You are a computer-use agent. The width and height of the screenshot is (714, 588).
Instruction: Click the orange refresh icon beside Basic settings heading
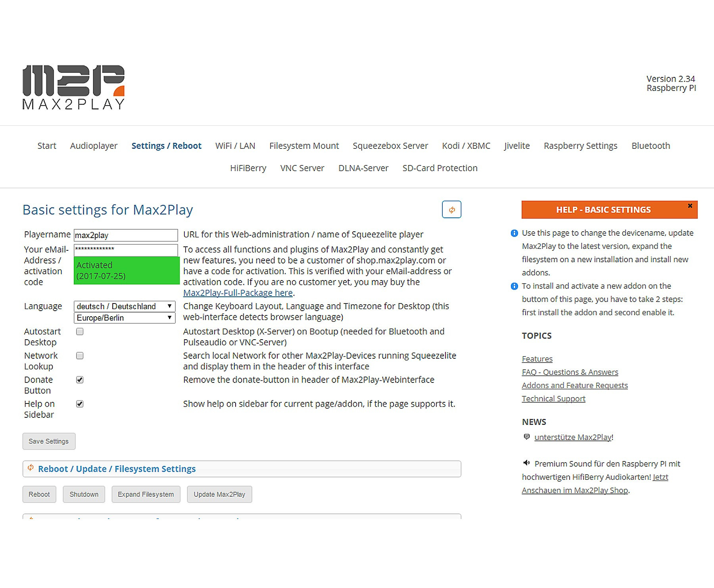pyautogui.click(x=451, y=209)
